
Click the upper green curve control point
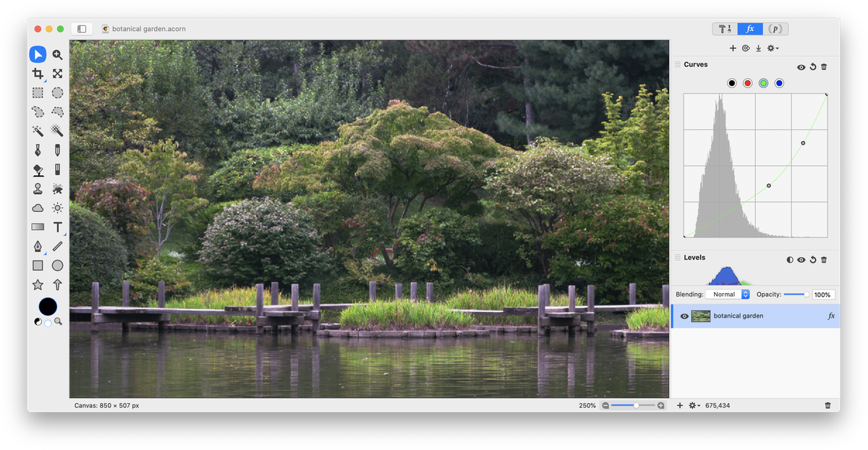point(803,143)
